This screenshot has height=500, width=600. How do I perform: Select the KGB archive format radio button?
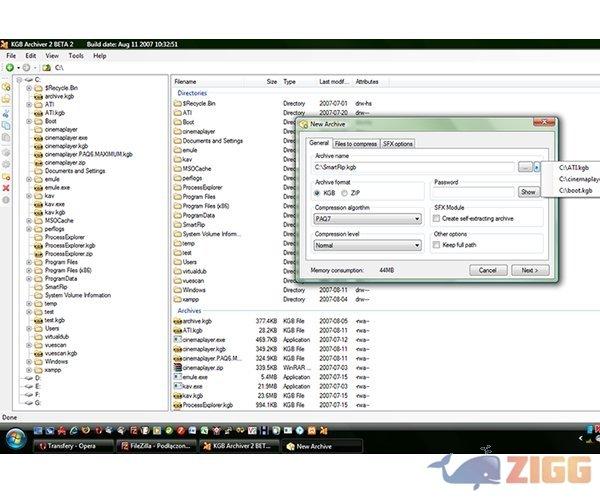pos(317,193)
